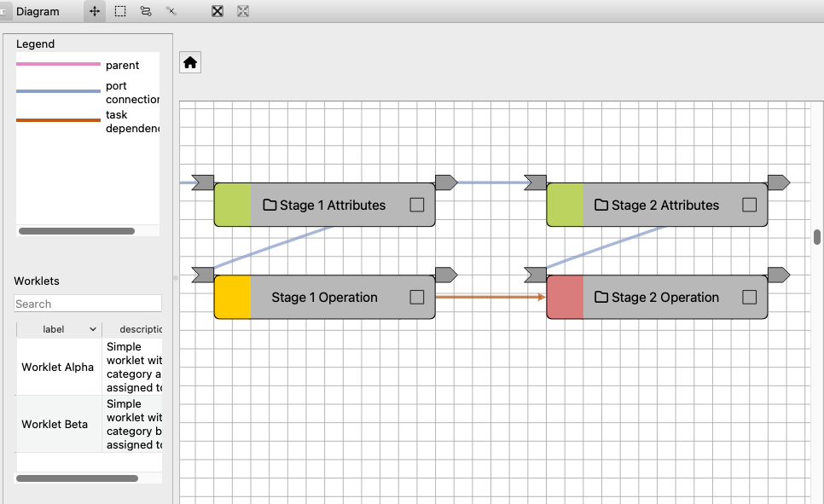
Task: Click output port of Stage 1 Operation
Action: click(446, 275)
